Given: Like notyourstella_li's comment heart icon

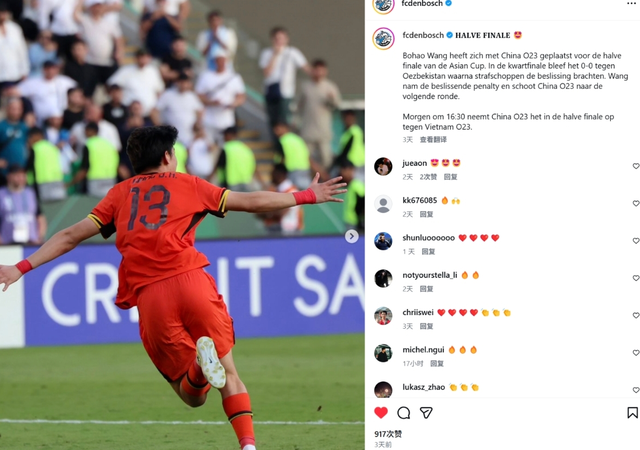Looking at the screenshot, I should tap(636, 278).
